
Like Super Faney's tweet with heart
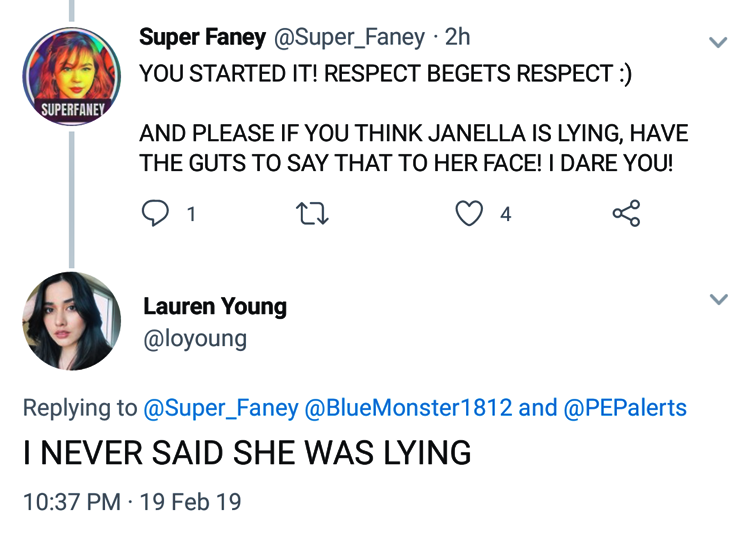pyautogui.click(x=469, y=213)
